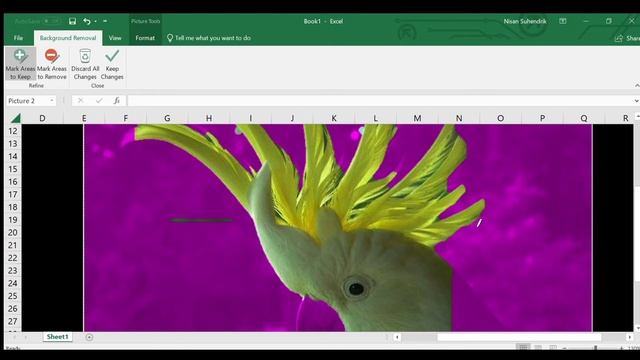Select Mark Areas to Keep tool
The width and height of the screenshot is (640, 360).
[20, 64]
